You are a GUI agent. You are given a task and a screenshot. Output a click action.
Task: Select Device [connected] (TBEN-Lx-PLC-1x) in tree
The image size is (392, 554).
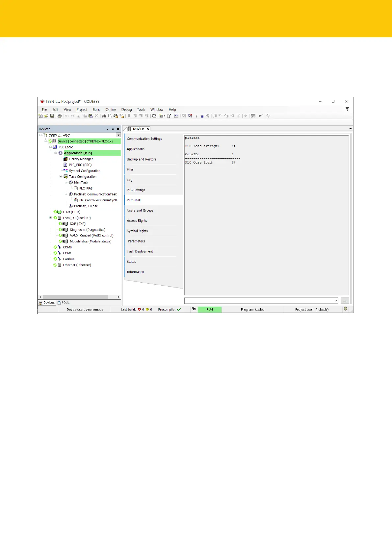pos(85,141)
